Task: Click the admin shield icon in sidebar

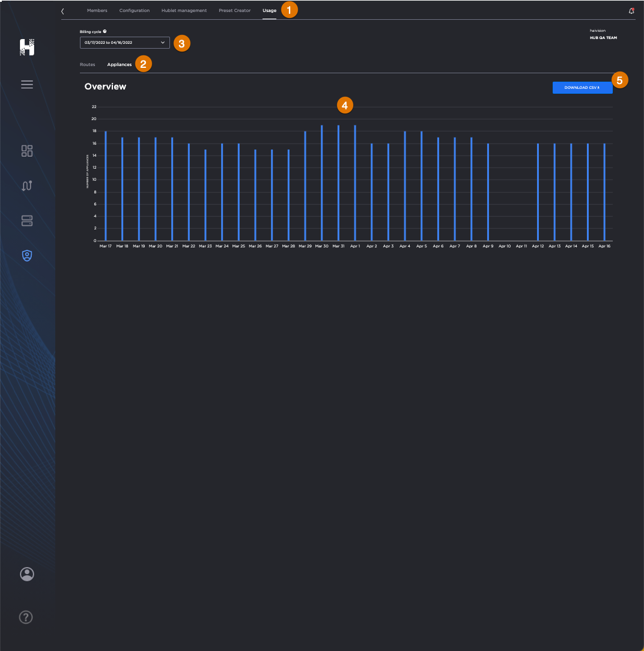Action: pos(26,255)
